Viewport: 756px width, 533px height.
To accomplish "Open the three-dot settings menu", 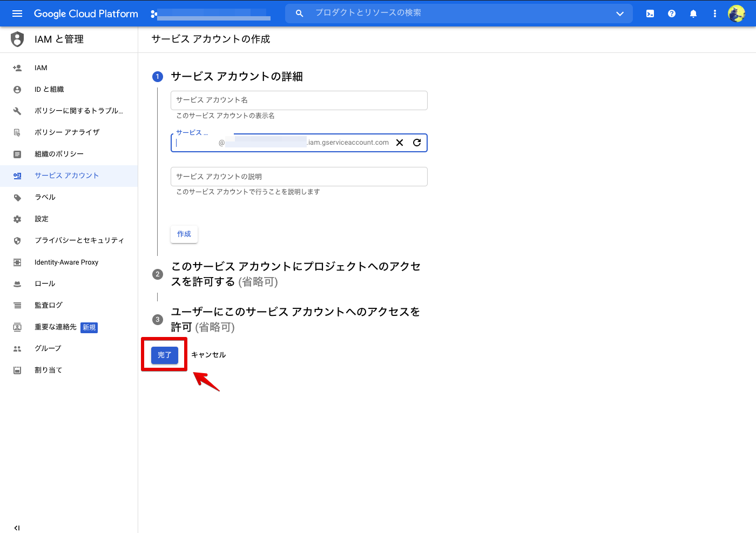I will [x=715, y=14].
